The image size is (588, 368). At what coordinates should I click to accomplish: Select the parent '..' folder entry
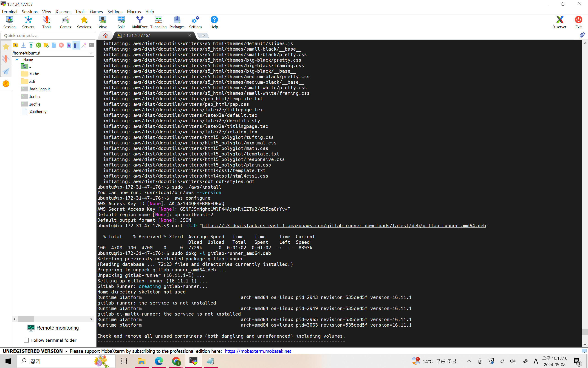click(26, 66)
